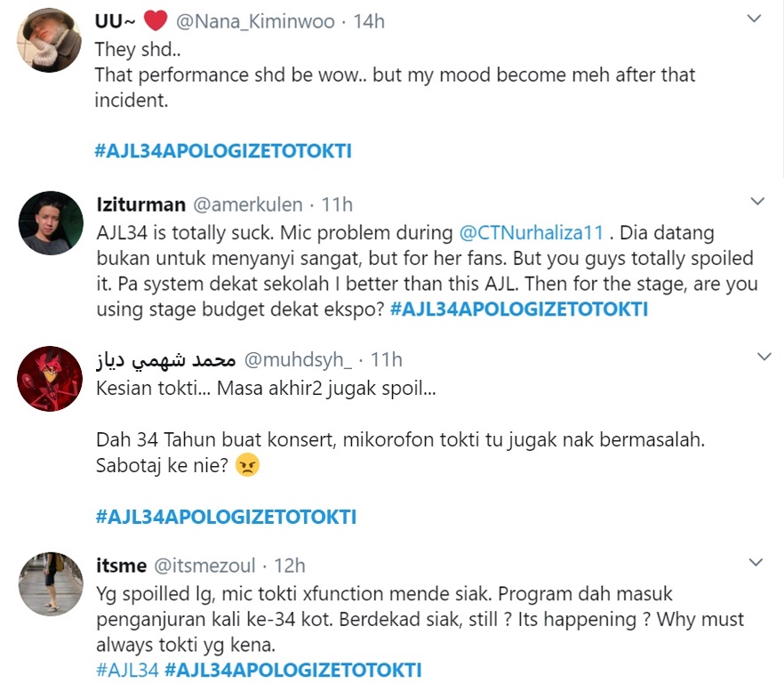784x691 pixels.
Task: Open @Nana_Kiminwoo handle
Action: pyautogui.click(x=255, y=21)
